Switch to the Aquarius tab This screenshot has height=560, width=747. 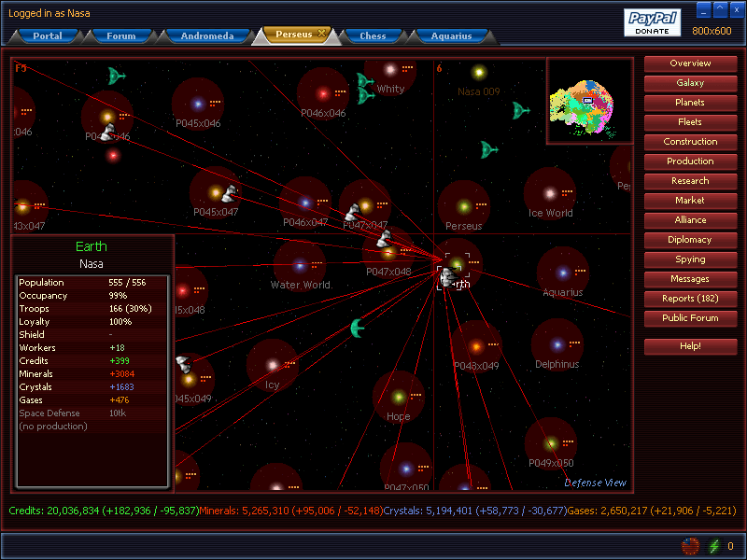451,35
